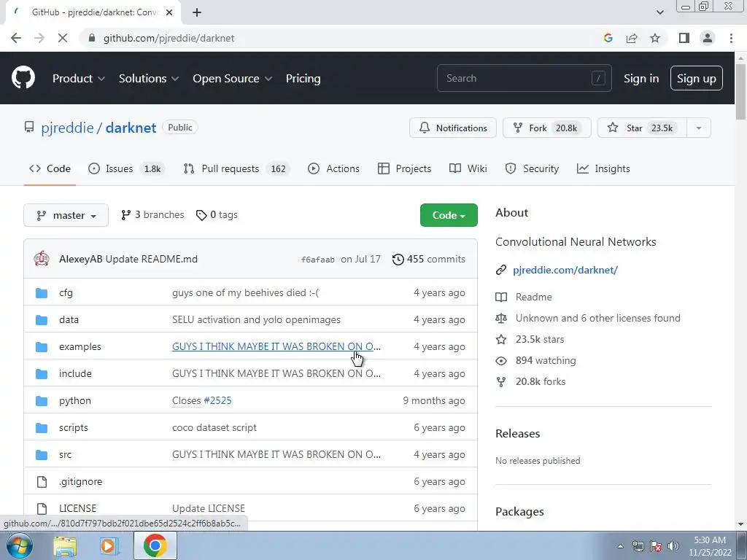Click the Readme book icon
This screenshot has width=747, height=560.
[x=501, y=297]
